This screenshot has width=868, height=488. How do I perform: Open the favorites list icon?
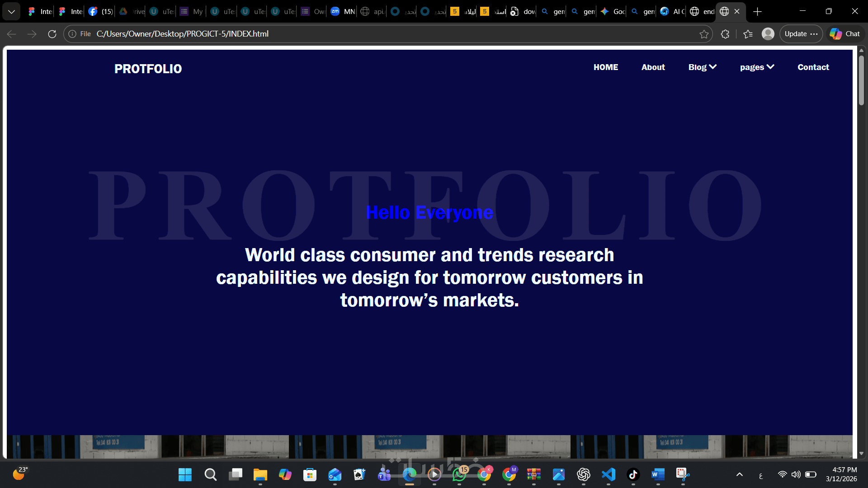tap(748, 34)
